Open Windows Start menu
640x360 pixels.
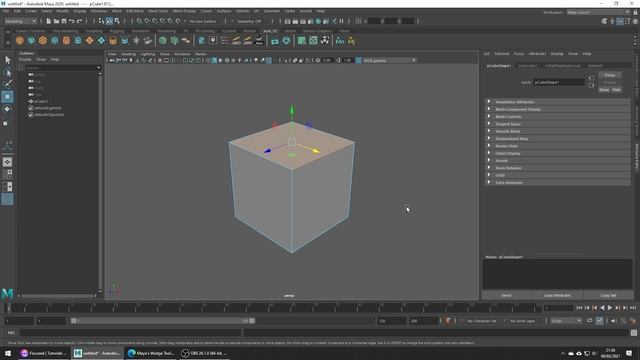tap(8, 353)
